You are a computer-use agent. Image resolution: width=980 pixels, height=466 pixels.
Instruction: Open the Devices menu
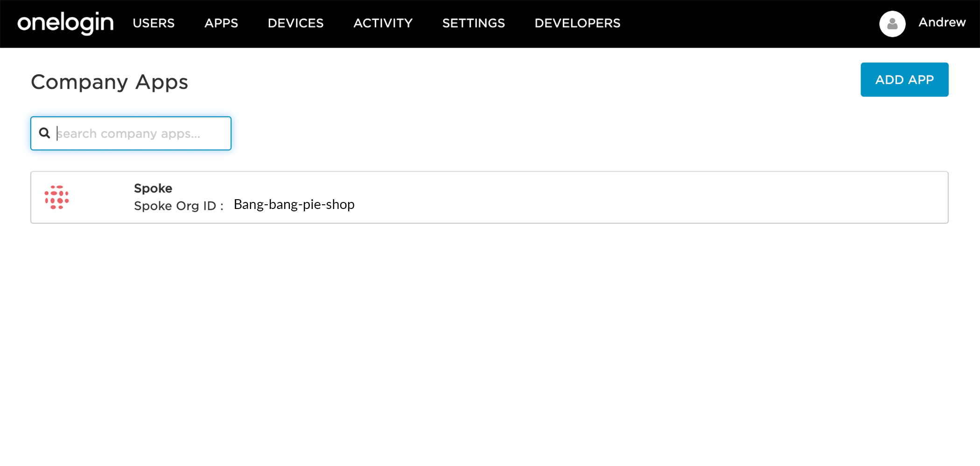(x=295, y=23)
